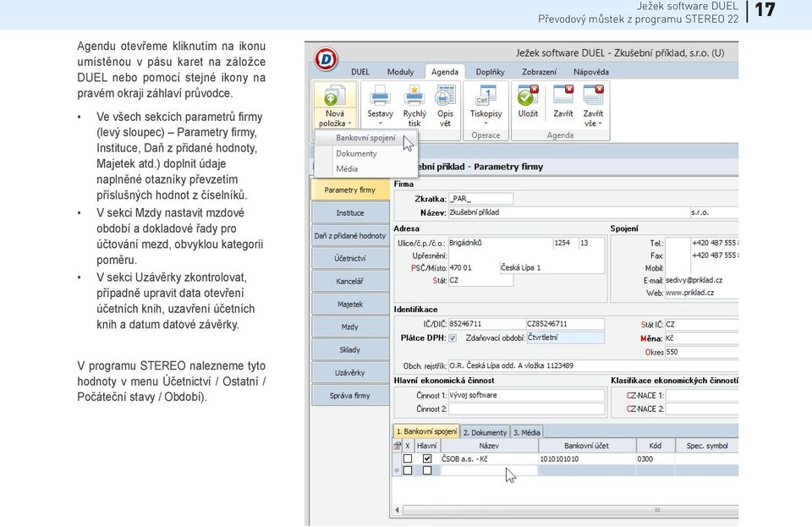Expand the Tiskopisy dropdown arrow
Image resolution: width=812 pixels, height=527 pixels.
(x=486, y=124)
